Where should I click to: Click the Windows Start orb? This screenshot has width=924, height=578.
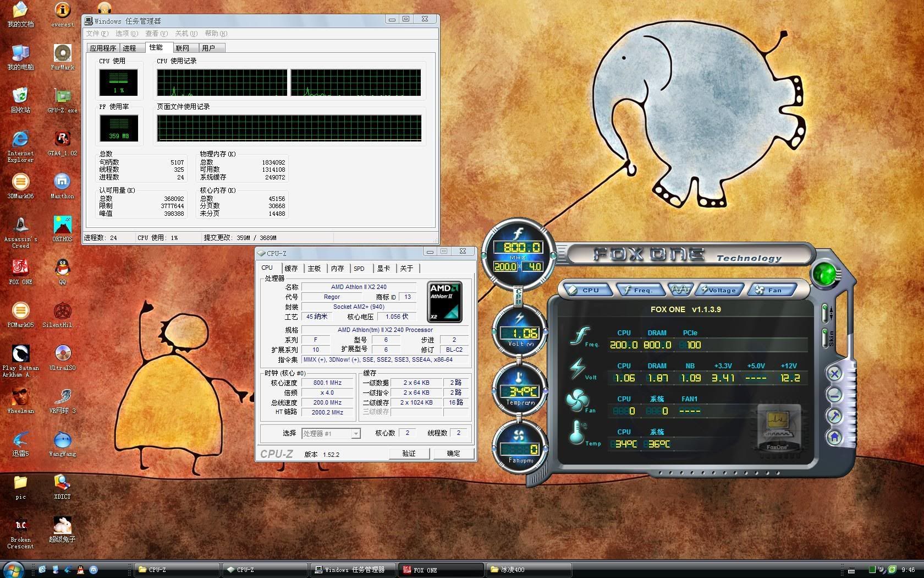(x=13, y=569)
